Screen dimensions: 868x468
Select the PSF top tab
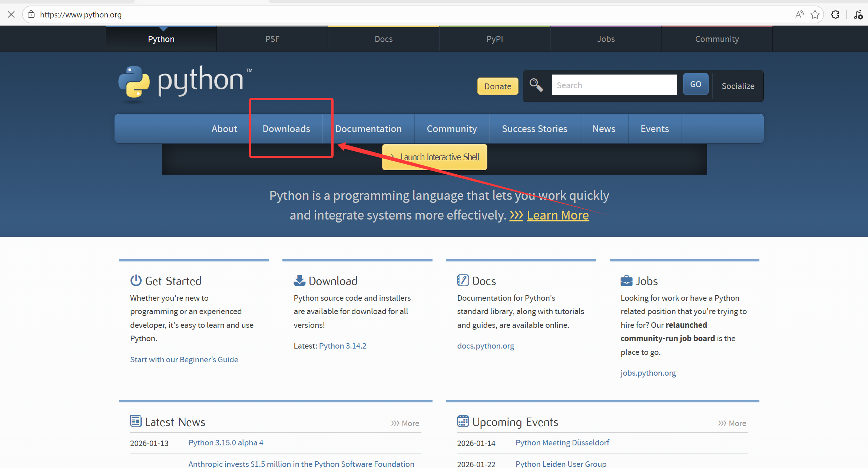[x=272, y=39]
